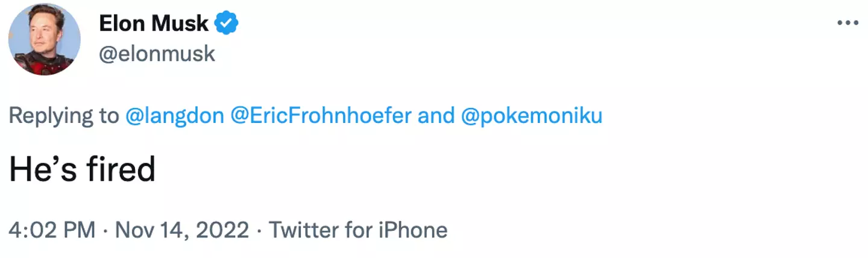Go to the @pokemoniku mention

pos(532,115)
